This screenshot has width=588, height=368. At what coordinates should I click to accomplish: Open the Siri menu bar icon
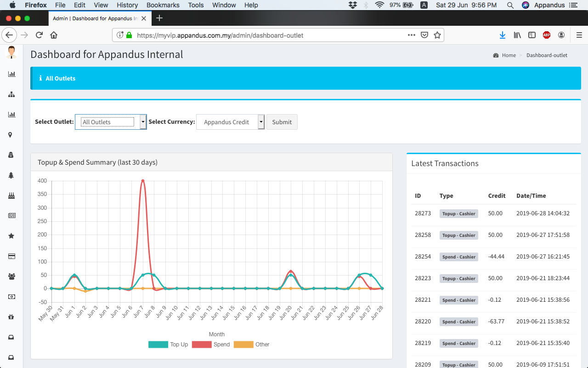(526, 5)
